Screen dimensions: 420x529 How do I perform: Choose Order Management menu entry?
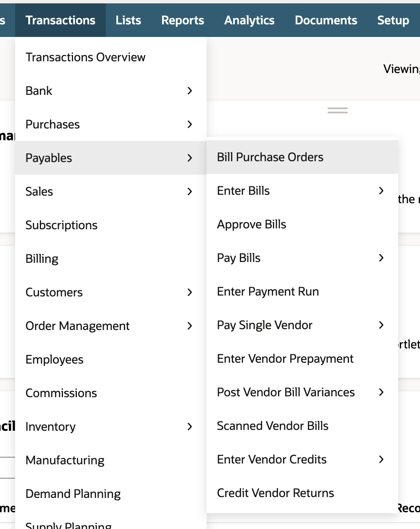click(x=111, y=326)
